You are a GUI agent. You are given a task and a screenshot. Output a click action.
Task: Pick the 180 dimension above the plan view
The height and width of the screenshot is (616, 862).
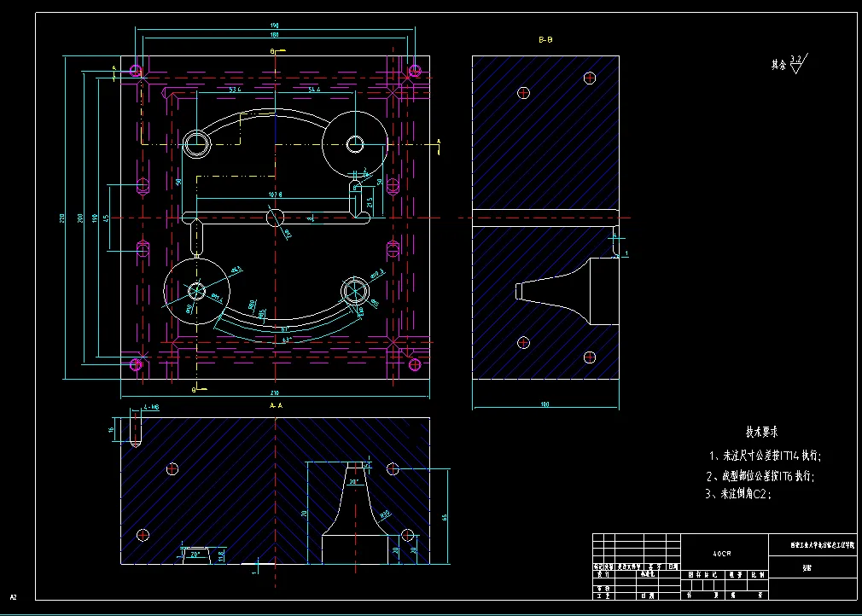pos(274,35)
